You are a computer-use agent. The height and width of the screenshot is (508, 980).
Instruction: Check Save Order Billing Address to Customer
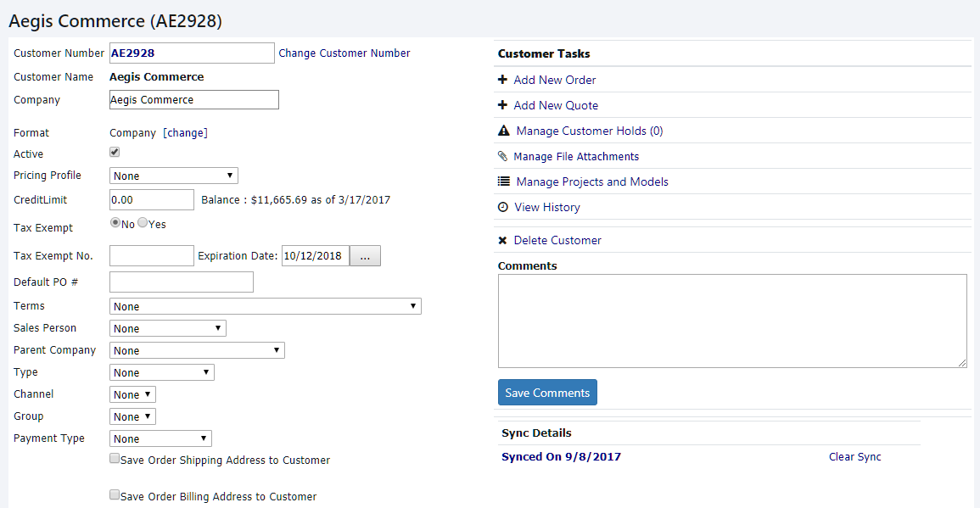[115, 495]
